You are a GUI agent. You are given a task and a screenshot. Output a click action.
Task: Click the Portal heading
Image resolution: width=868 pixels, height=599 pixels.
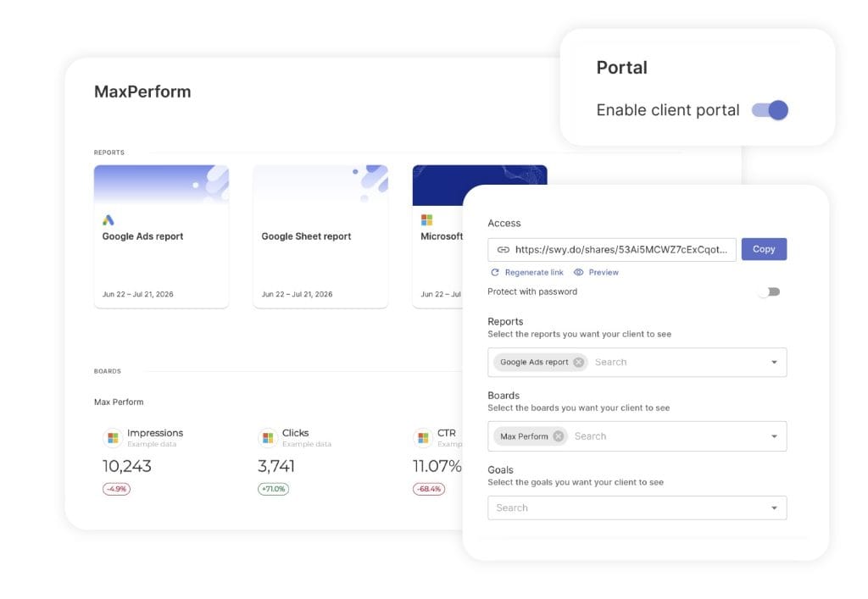[621, 68]
